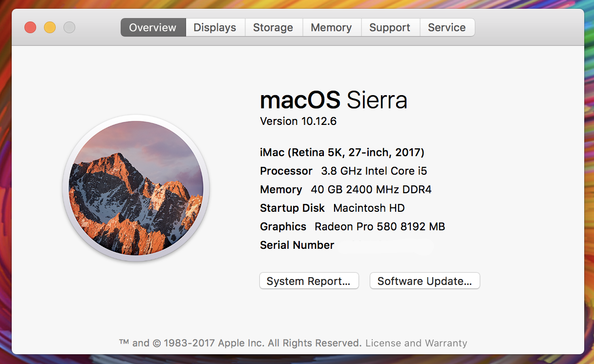Click the Serial Number label
Screen dimensions: 594x364
297,245
